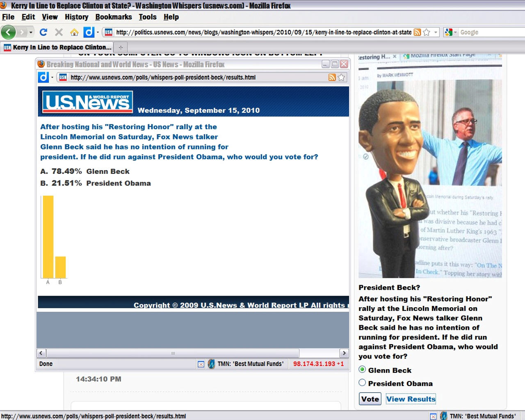Open the Help menu
Viewport: 525px width, 420px height.
click(x=171, y=17)
